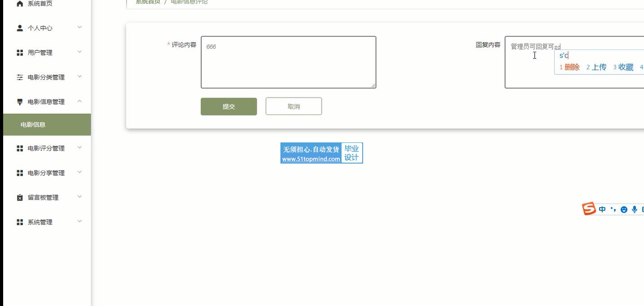The height and width of the screenshot is (306, 644).
Task: Click inside the 评论内容 text area
Action: pos(289,62)
